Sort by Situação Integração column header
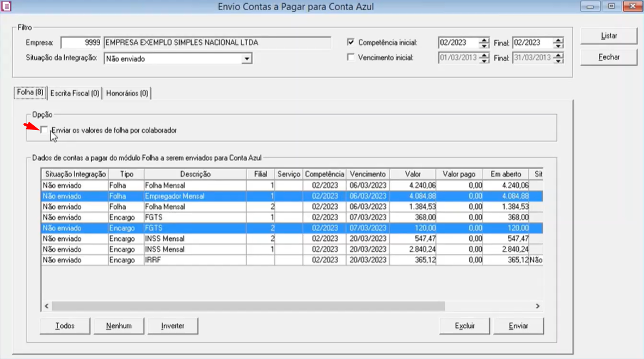Viewport: 644px width, 359px height. (75, 175)
